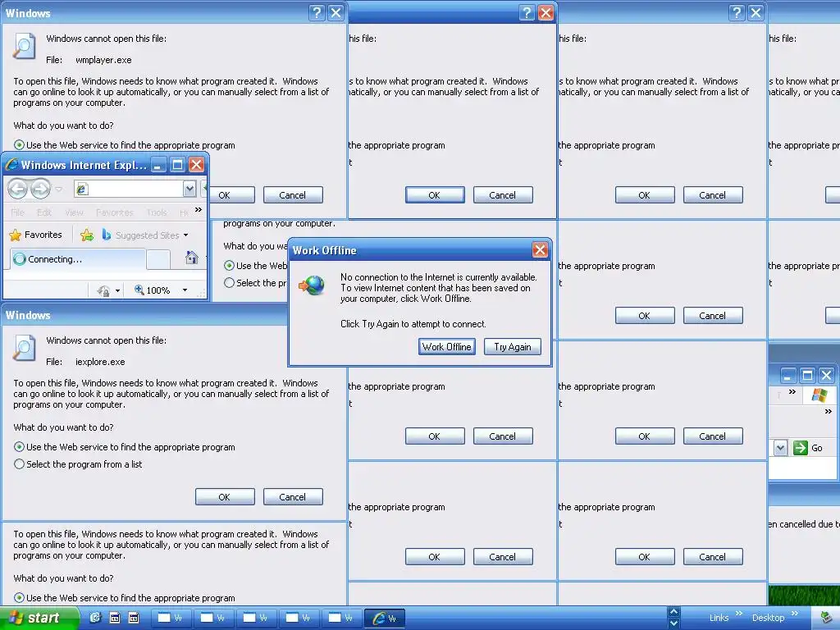Click the page icon in Internet Explorer address bar

[81, 189]
